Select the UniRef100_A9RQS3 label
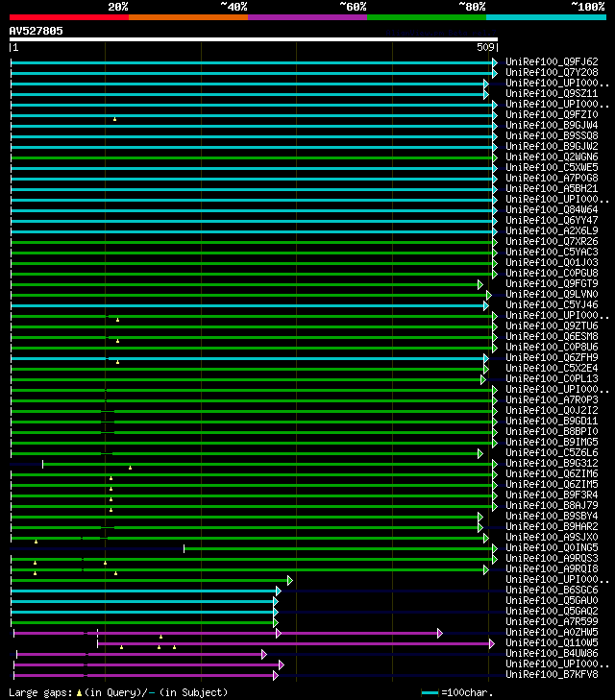 (x=552, y=558)
